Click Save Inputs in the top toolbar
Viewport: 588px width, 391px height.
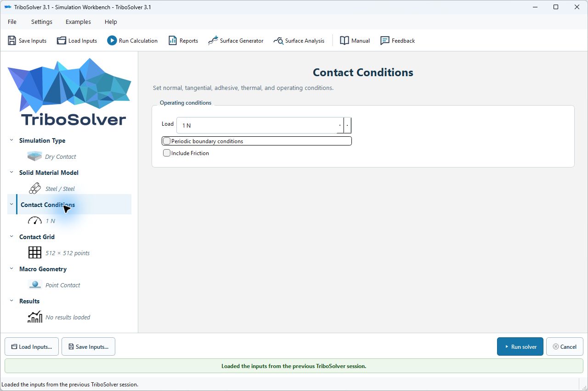pos(27,41)
